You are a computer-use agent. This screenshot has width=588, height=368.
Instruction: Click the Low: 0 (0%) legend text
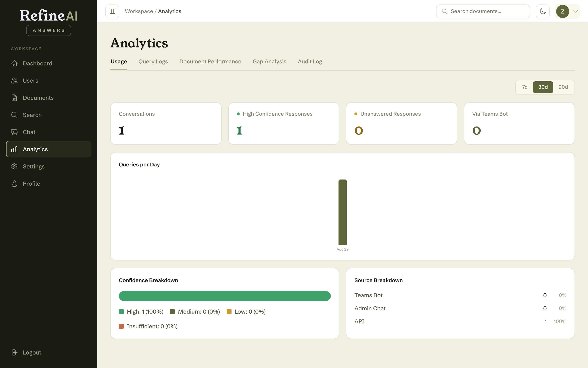[x=250, y=312]
